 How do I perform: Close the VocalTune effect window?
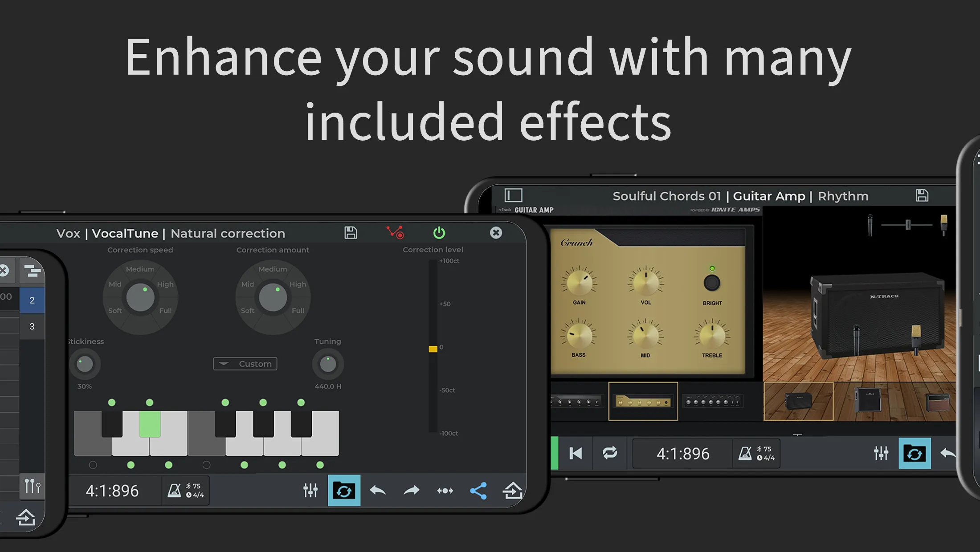(496, 233)
